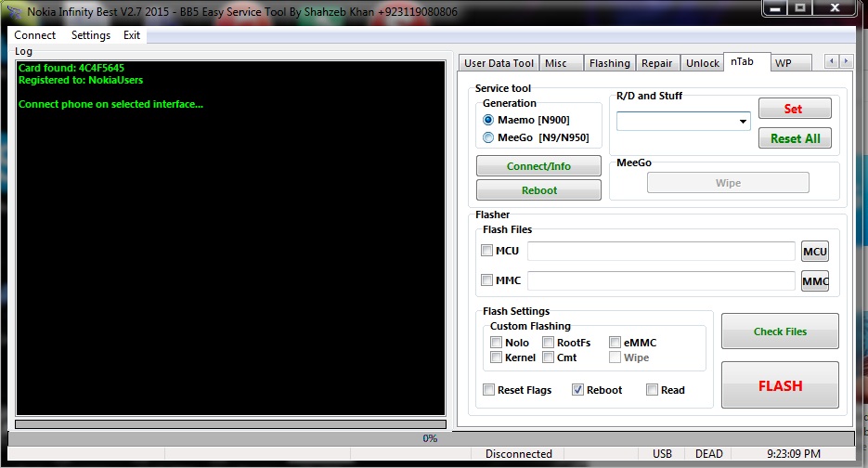Click the USB status bar entry
868x468 pixels.
click(662, 453)
